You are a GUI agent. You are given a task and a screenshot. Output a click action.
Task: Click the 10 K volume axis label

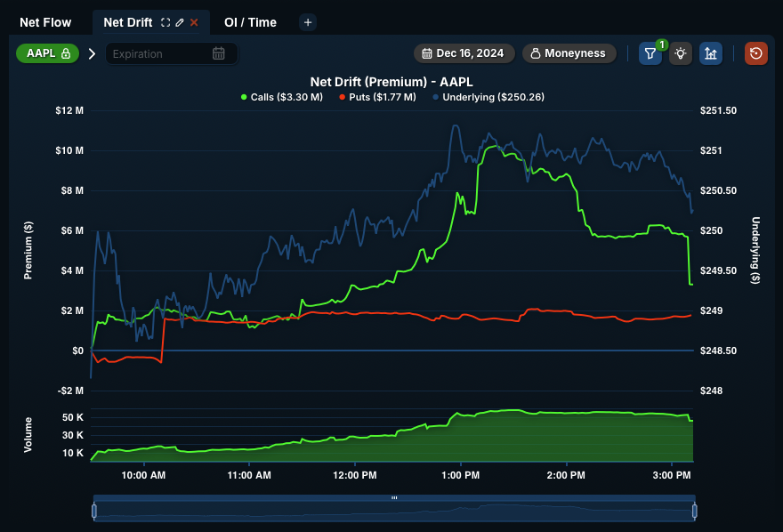pyautogui.click(x=73, y=453)
